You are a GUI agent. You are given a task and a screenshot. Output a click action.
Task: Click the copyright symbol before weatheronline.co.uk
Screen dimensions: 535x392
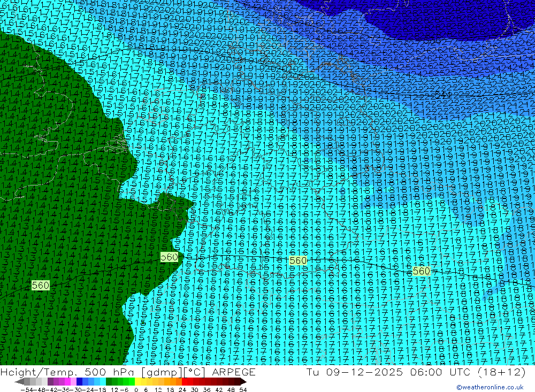pyautogui.click(x=458, y=387)
